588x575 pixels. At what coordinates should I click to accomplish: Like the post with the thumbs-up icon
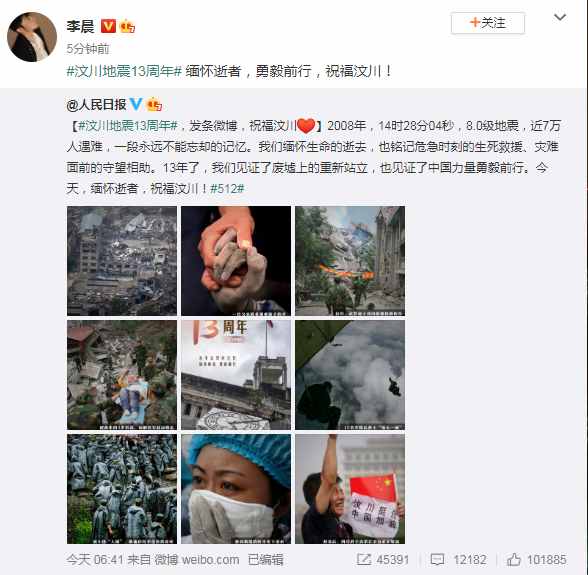(x=514, y=559)
